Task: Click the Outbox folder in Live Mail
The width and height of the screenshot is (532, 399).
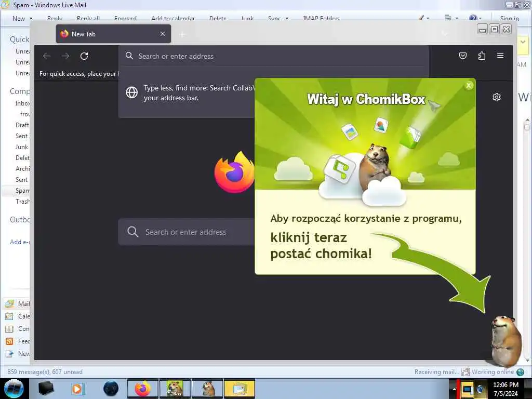Action: click(20, 220)
